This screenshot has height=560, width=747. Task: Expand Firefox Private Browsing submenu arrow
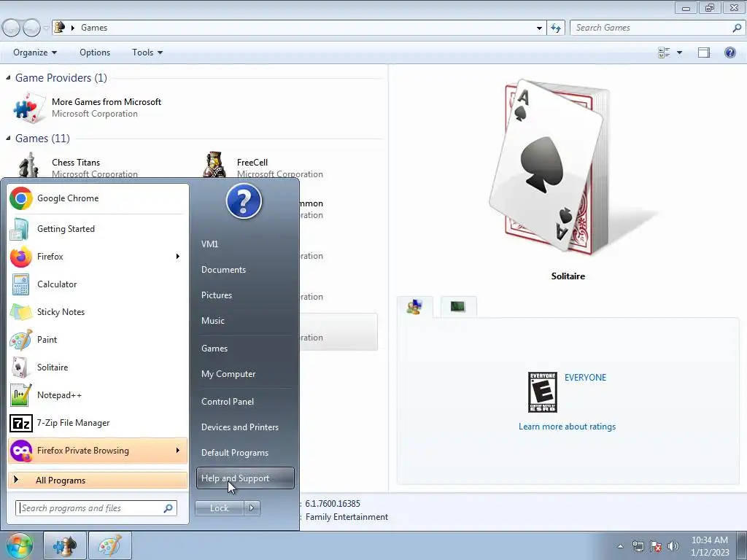pyautogui.click(x=178, y=451)
